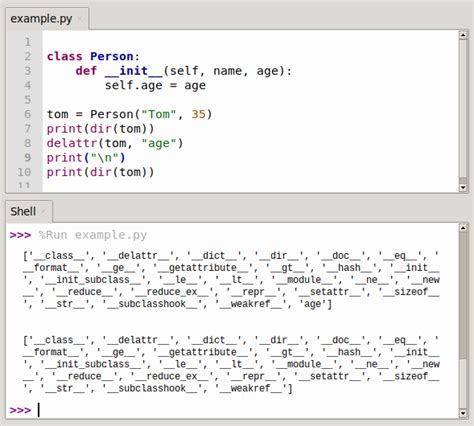Click '__getattribute__' in first shell output

tap(203, 268)
